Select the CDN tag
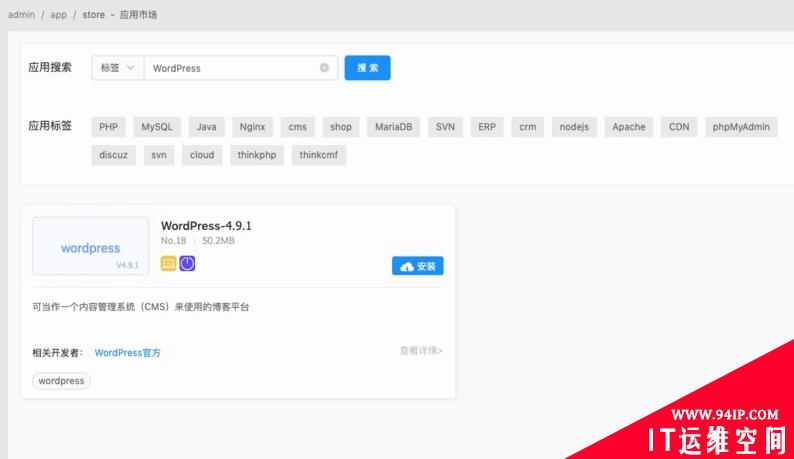 coord(679,127)
